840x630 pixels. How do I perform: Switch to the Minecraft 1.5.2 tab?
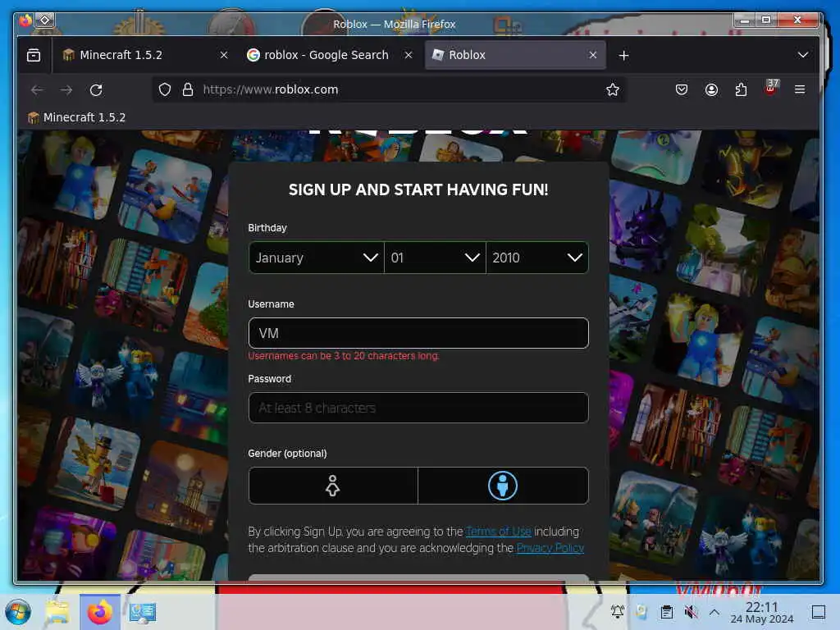(146, 55)
